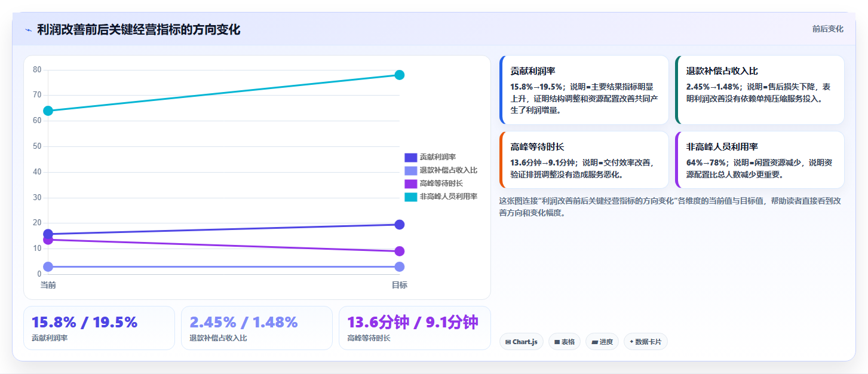Click the 80 y-axis tick label
This screenshot has width=868, height=374.
tap(37, 70)
